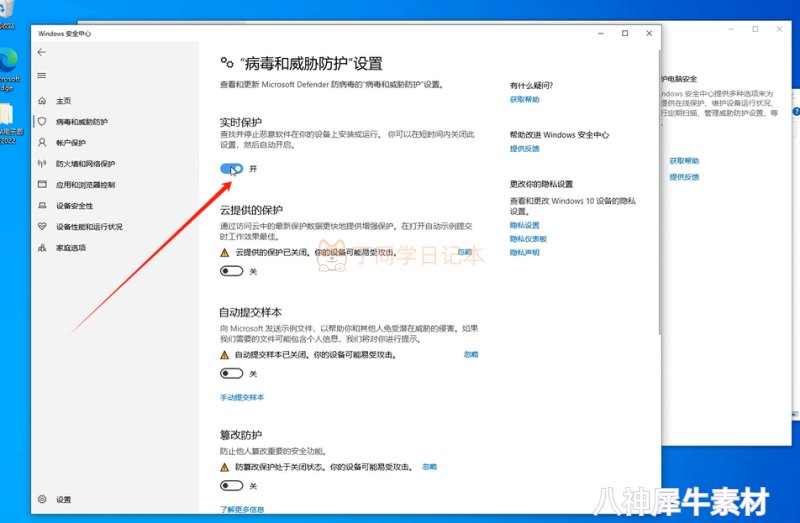Expand the hamburger navigation menu
The width and height of the screenshot is (800, 523).
(42, 76)
